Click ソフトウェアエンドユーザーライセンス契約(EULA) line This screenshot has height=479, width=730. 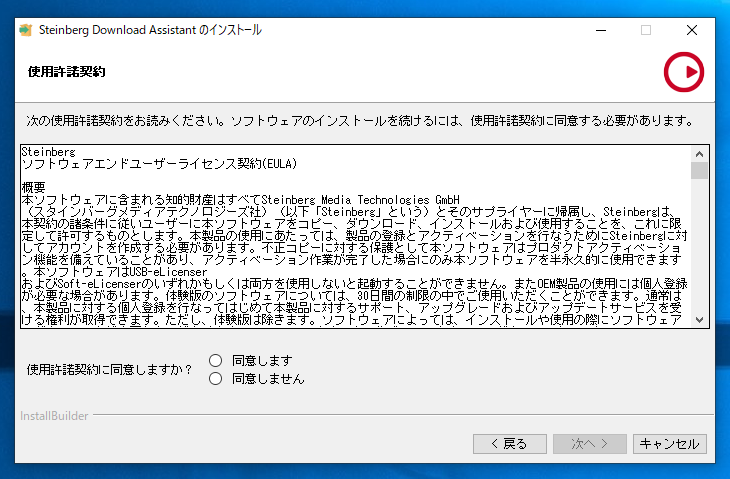tap(159, 163)
